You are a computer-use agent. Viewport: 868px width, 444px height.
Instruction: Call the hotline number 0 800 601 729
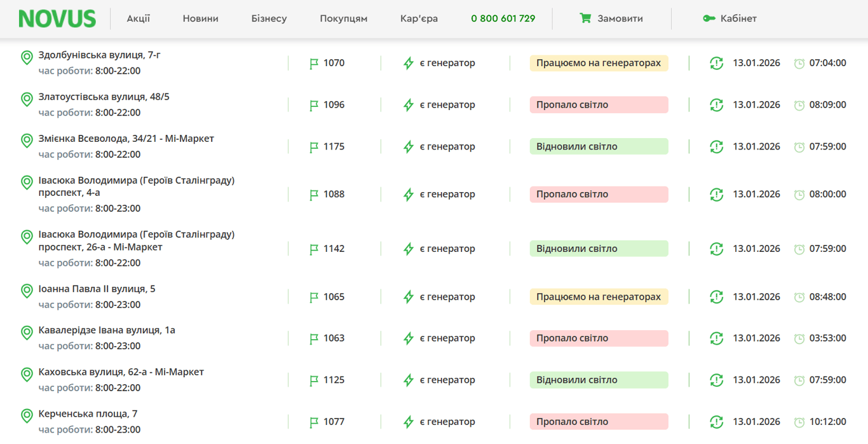503,18
